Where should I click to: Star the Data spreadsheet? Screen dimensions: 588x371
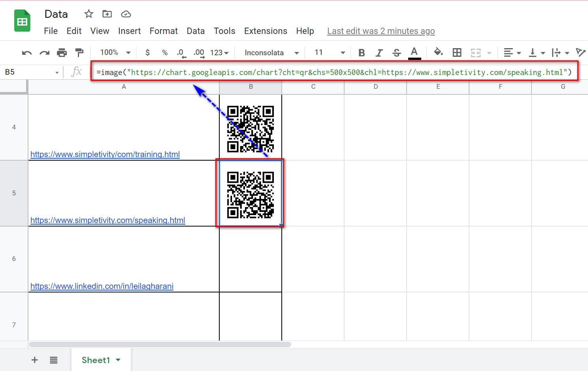tap(89, 14)
